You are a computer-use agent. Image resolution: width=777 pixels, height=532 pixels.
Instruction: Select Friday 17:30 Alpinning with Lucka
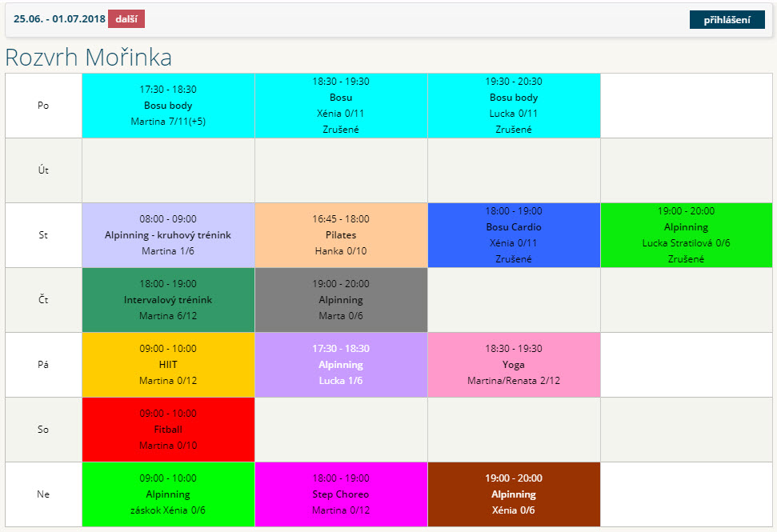tap(341, 365)
